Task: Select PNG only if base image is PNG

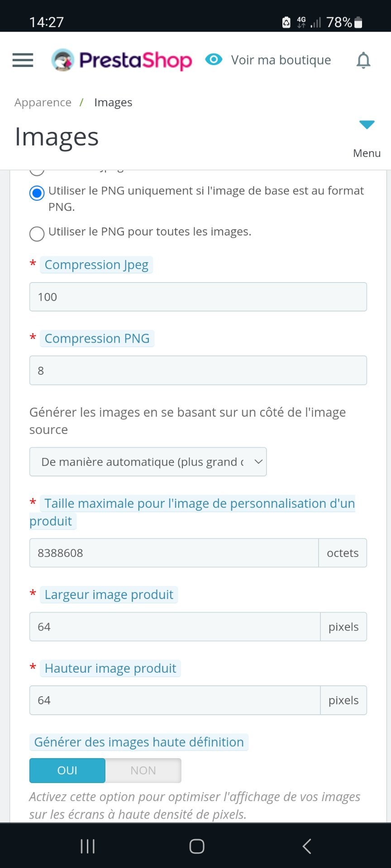Action: 37,193
